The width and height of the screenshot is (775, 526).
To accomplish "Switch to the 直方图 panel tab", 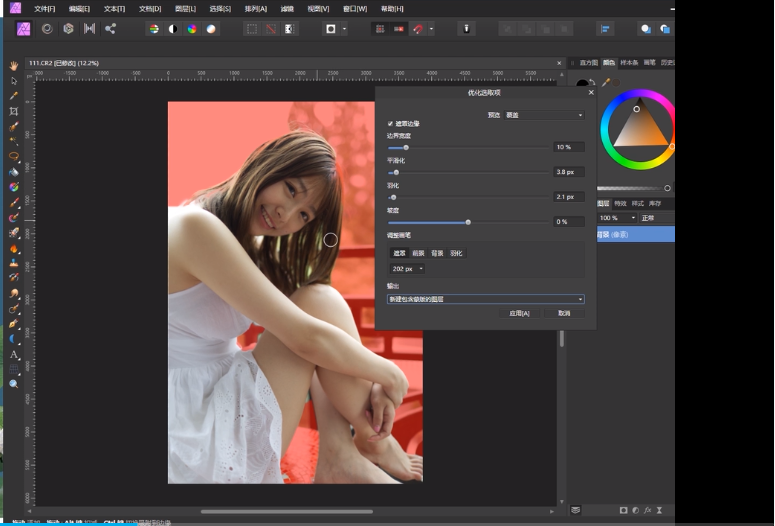I will pyautogui.click(x=588, y=63).
